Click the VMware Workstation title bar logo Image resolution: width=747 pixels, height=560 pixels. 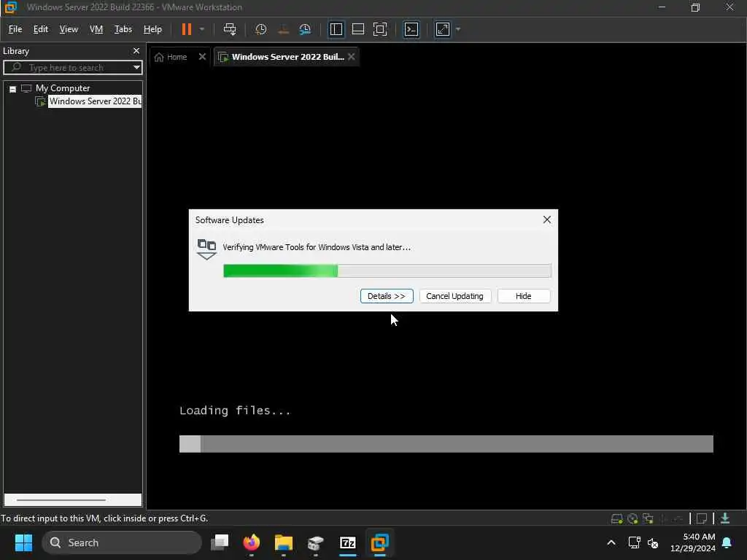click(10, 7)
